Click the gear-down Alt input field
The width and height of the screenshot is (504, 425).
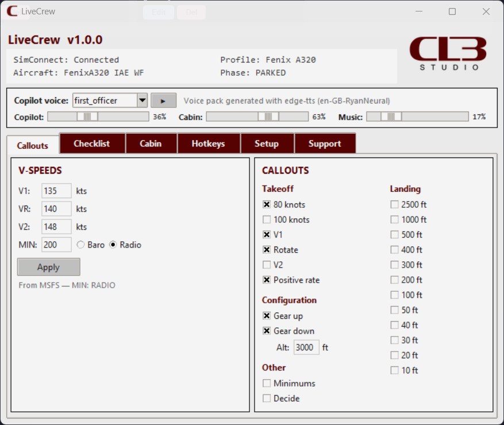[306, 347]
